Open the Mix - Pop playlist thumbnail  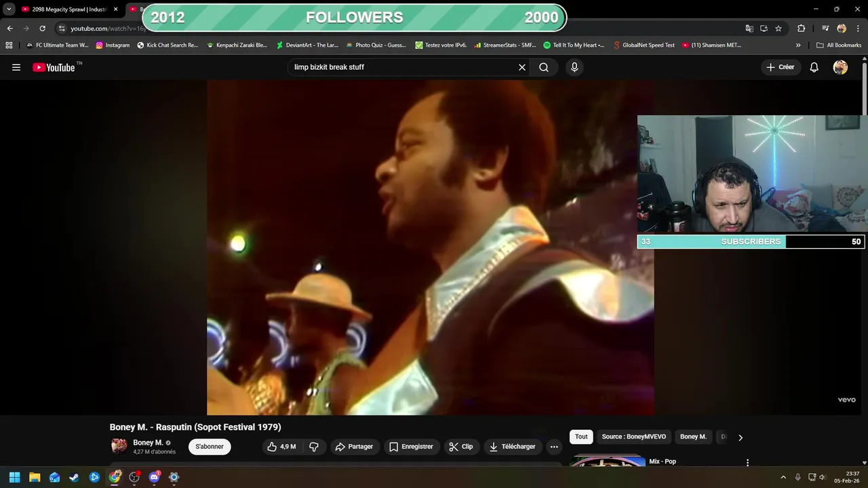pyautogui.click(x=608, y=462)
